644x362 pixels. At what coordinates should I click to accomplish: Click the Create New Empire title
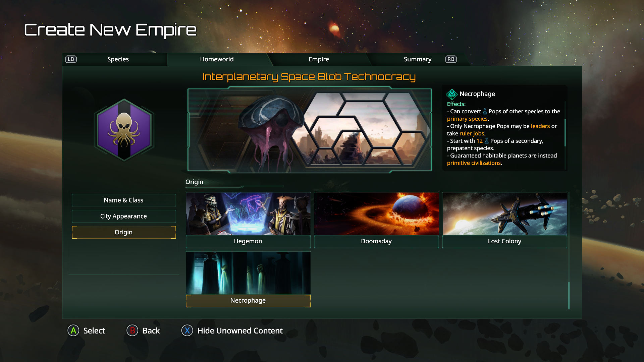tap(110, 30)
